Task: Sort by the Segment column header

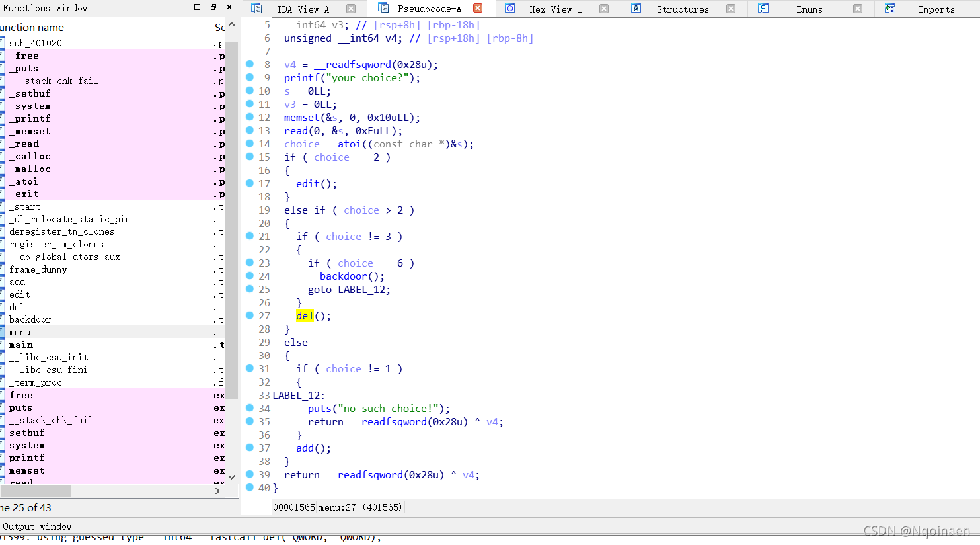Action: point(219,27)
